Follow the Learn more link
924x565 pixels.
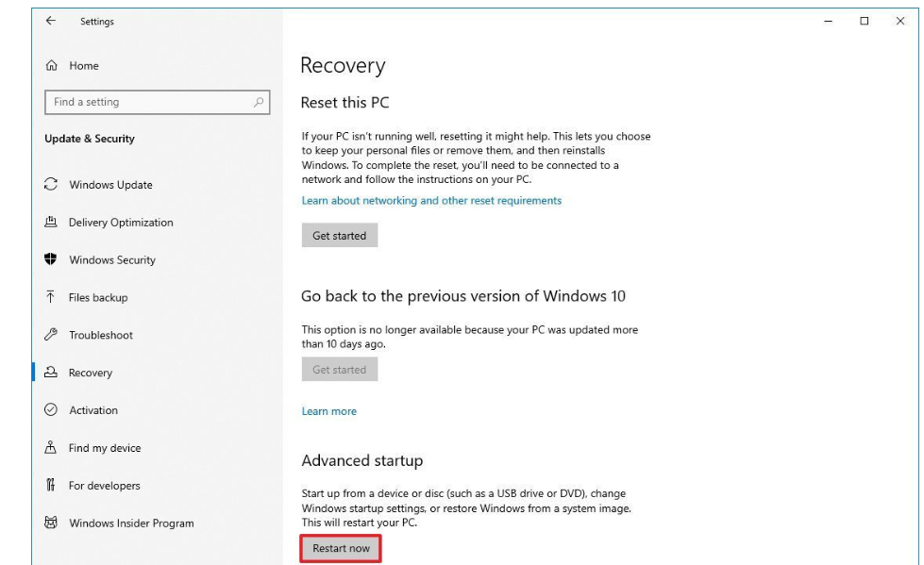coord(328,411)
